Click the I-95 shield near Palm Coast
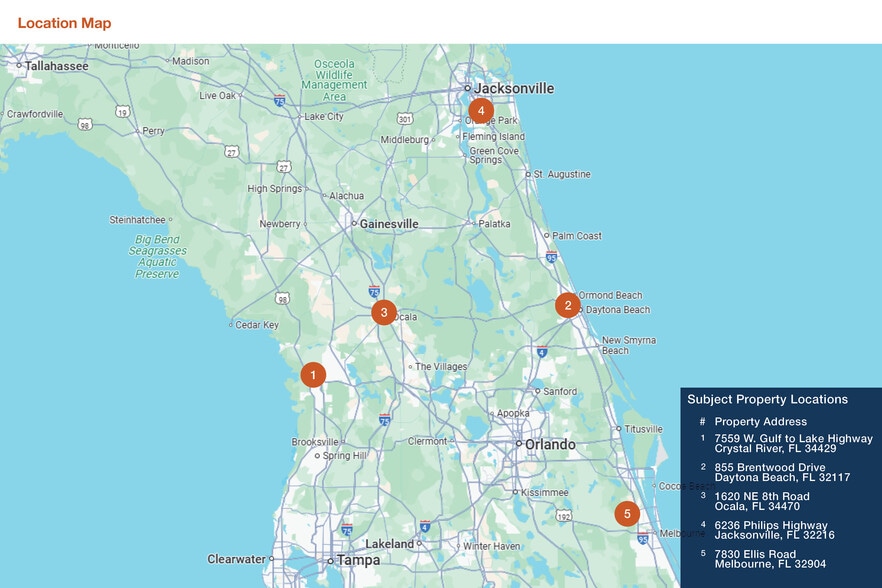Image resolution: width=882 pixels, height=588 pixels. tap(551, 257)
